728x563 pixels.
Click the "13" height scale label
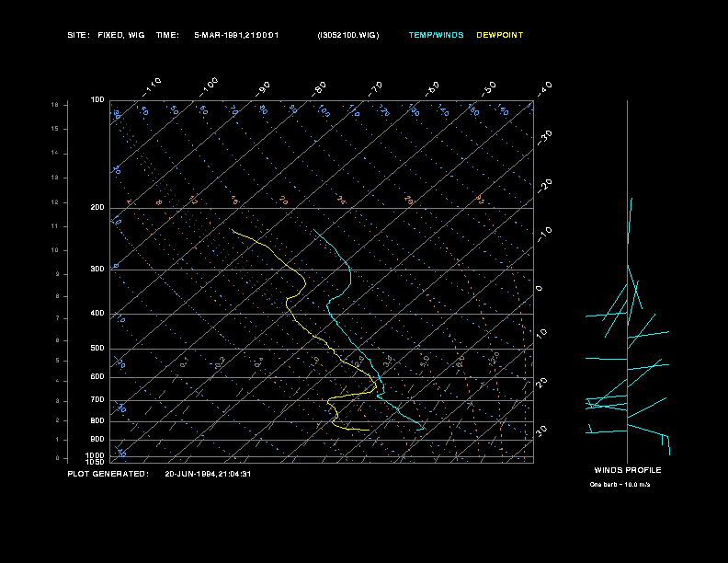(55, 178)
